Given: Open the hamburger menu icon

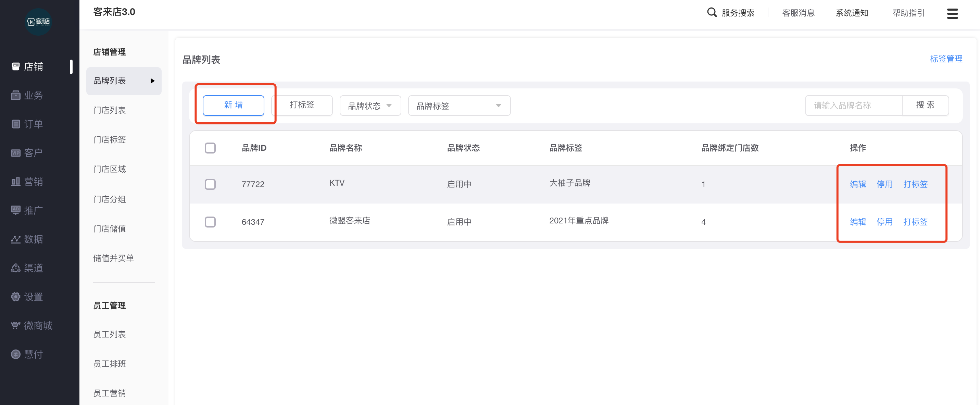Looking at the screenshot, I should [x=952, y=13].
